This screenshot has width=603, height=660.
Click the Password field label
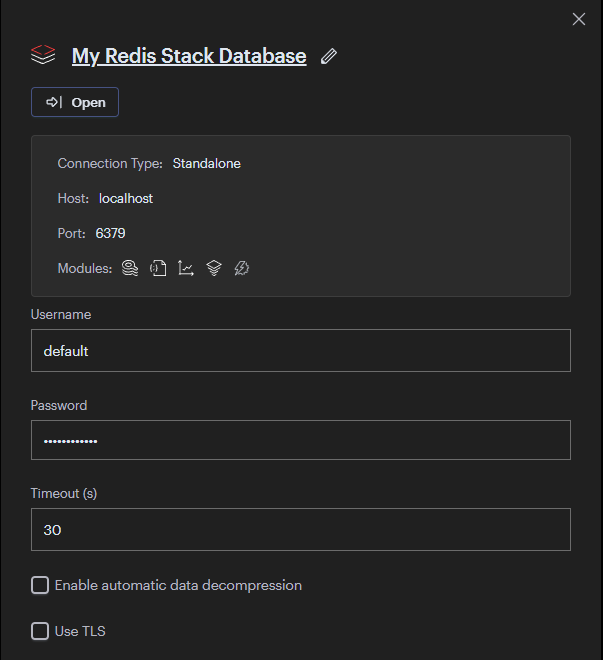59,405
